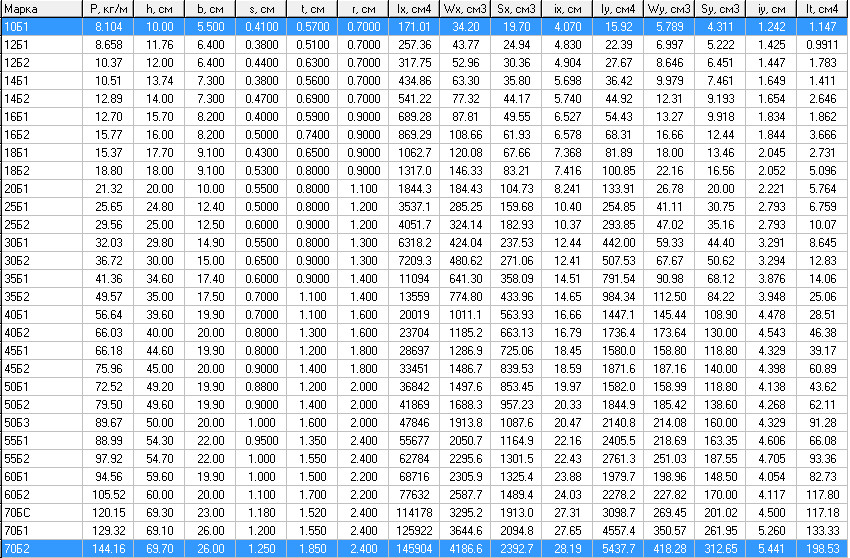
Task: Click iy value 3.876 in 35Б1 row
Action: [771, 279]
